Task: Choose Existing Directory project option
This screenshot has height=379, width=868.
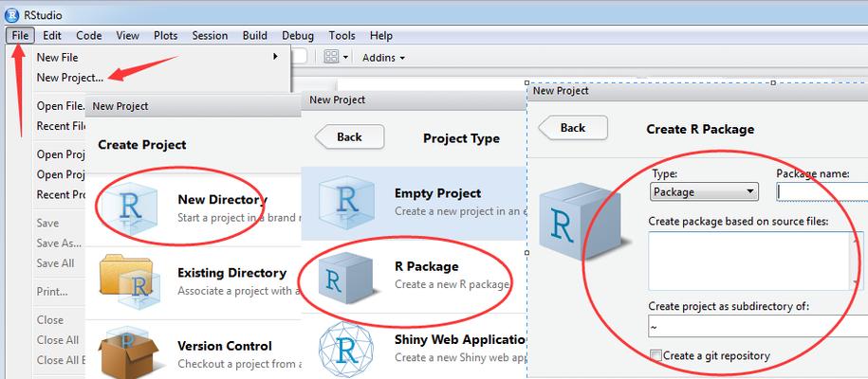Action: (x=194, y=281)
